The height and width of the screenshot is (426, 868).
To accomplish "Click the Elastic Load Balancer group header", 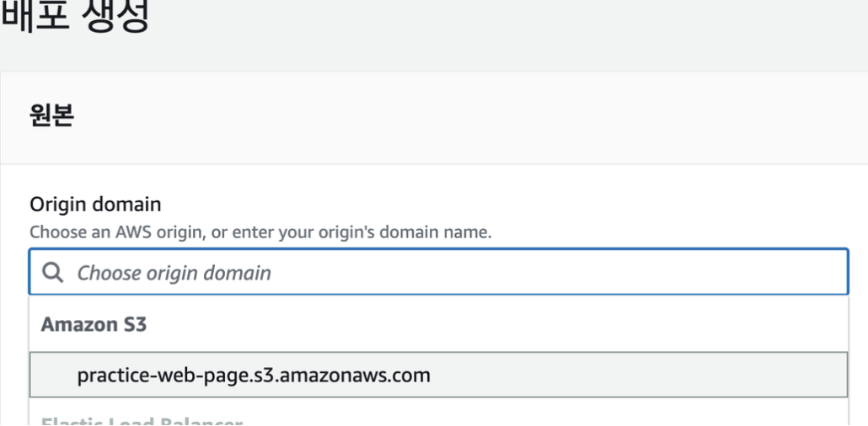I will [142, 422].
